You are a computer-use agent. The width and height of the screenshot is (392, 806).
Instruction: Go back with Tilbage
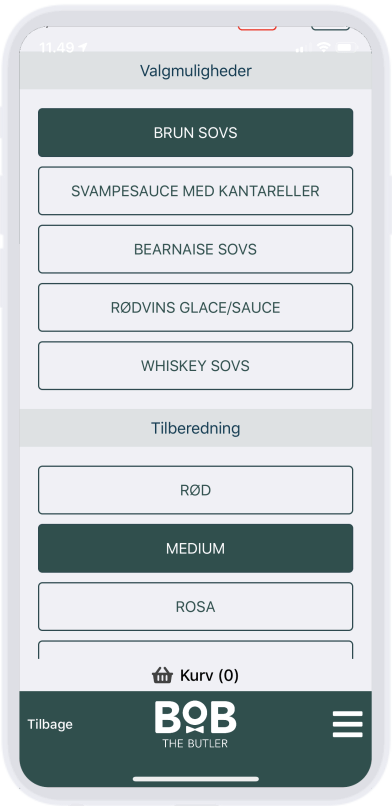click(50, 724)
